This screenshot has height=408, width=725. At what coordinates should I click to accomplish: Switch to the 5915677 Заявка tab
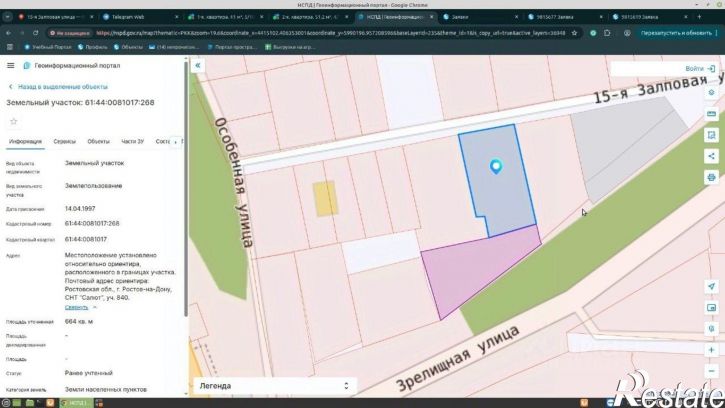(x=564, y=17)
